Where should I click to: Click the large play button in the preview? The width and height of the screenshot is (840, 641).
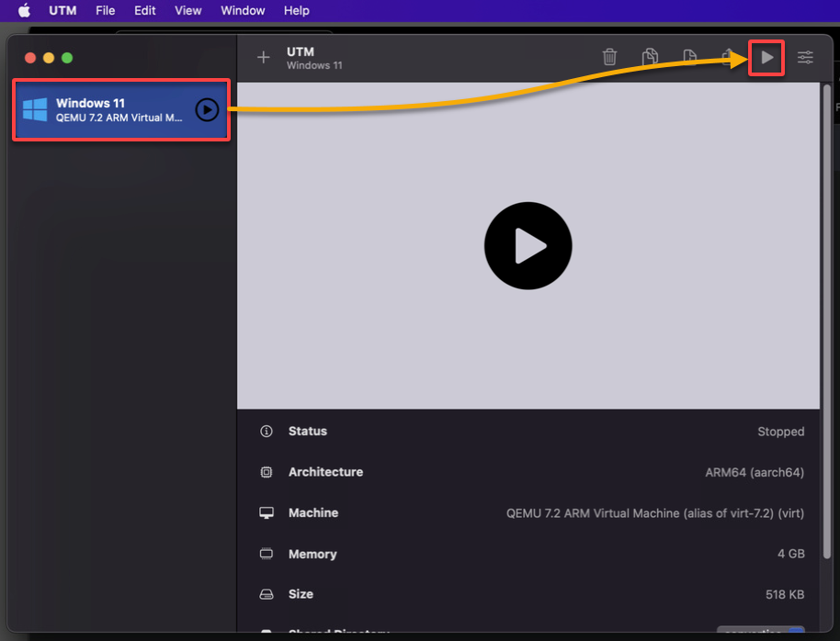528,246
